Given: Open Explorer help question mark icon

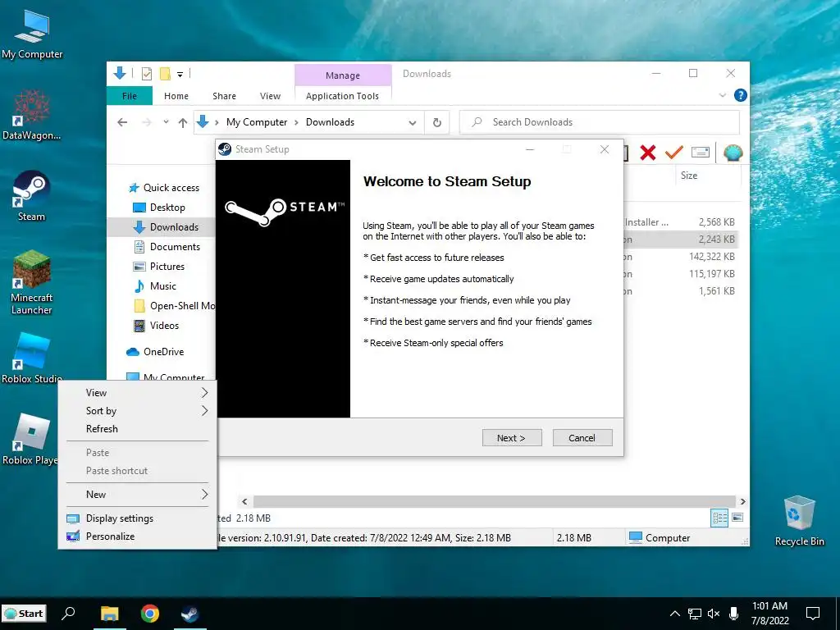Looking at the screenshot, I should (741, 95).
